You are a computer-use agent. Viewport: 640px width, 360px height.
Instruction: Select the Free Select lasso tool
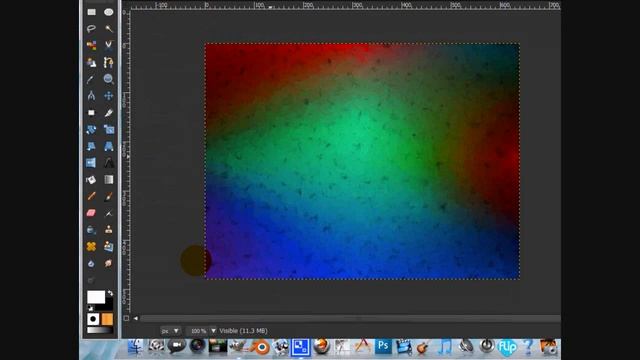point(91,29)
